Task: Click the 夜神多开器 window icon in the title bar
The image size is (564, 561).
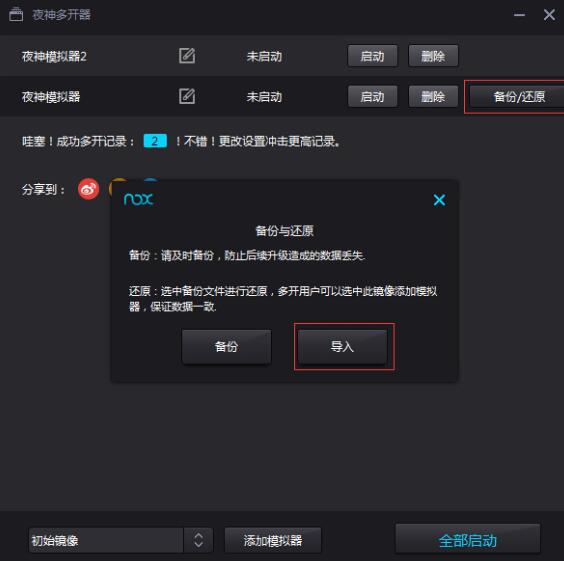Action: [x=16, y=15]
